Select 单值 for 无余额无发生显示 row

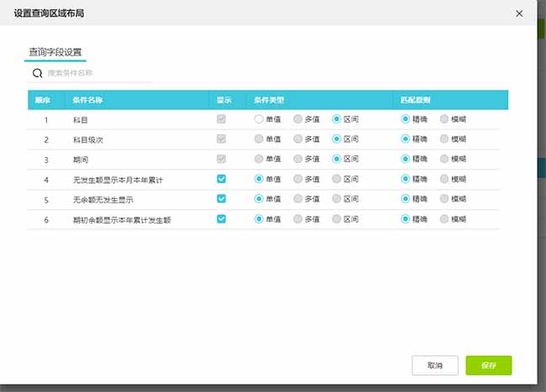(259, 199)
